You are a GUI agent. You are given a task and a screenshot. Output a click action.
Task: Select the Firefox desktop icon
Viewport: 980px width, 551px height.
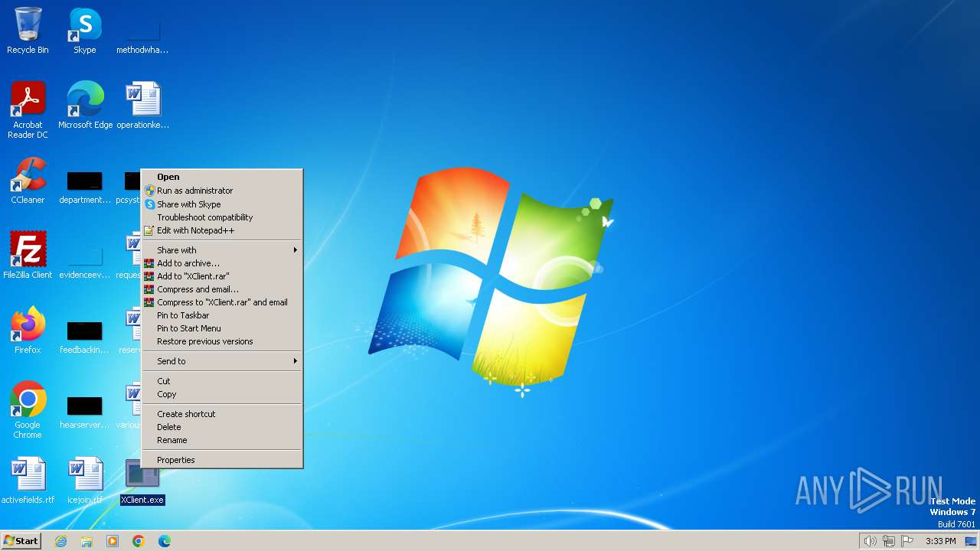pyautogui.click(x=28, y=331)
